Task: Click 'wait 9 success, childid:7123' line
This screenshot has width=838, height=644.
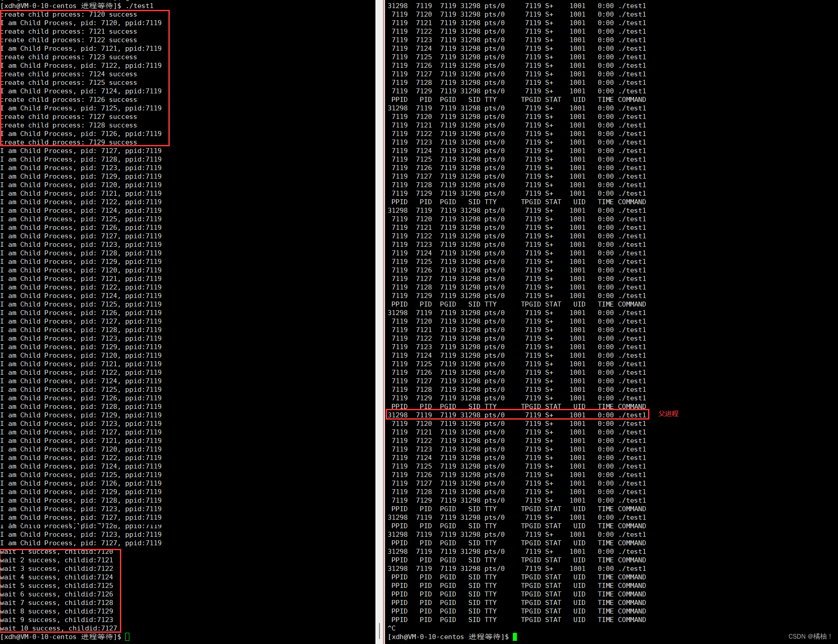Action: click(57, 620)
